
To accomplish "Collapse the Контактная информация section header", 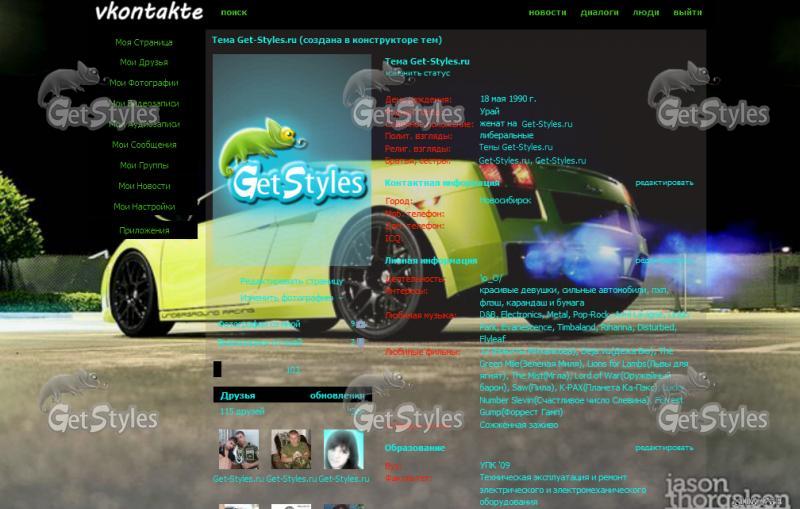I will (442, 183).
